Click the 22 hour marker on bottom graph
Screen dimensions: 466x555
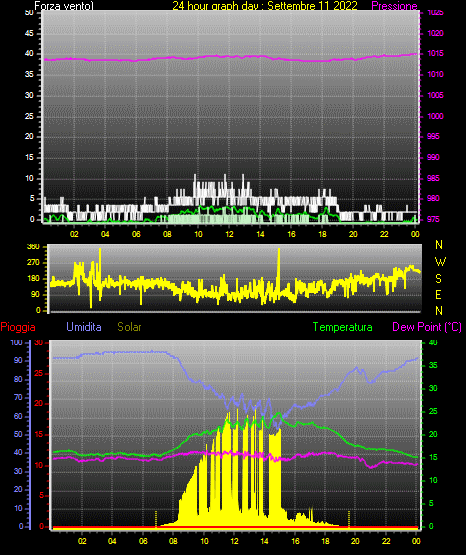pyautogui.click(x=386, y=541)
